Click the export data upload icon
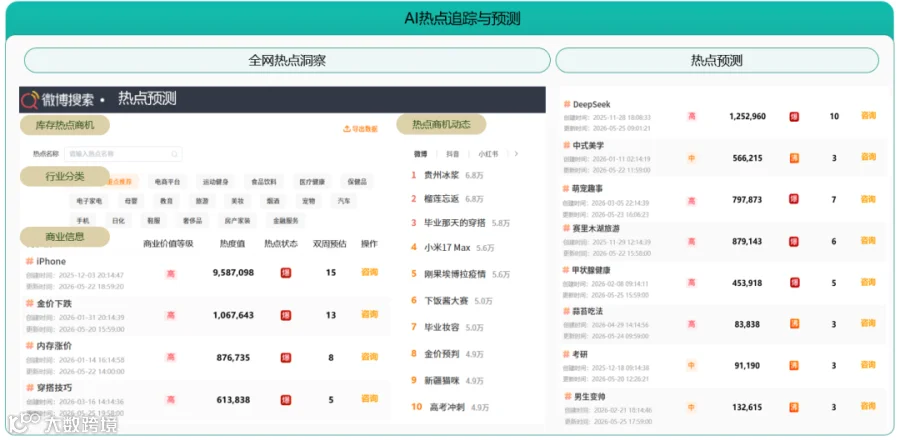 point(347,129)
